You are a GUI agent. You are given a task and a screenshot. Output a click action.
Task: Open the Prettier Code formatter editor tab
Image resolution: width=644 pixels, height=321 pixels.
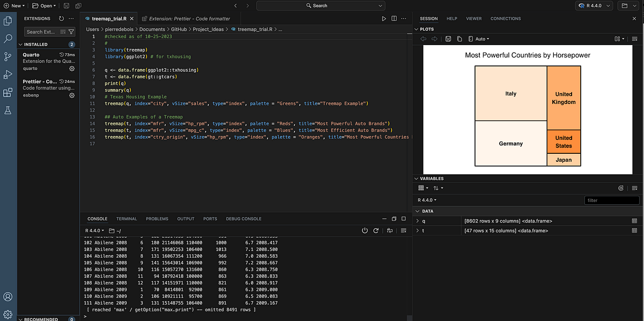point(186,18)
